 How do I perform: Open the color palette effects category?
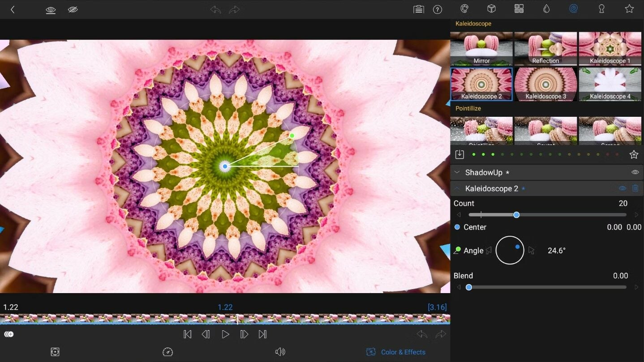464,9
